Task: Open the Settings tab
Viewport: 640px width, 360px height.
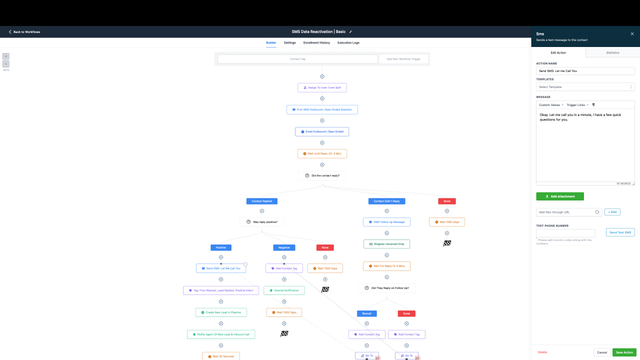Action: point(290,43)
